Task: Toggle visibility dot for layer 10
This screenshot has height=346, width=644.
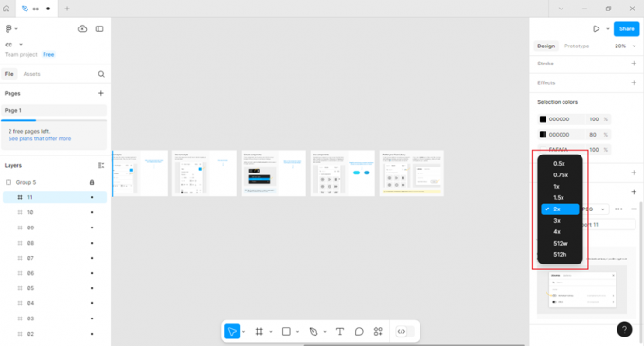Action: coord(92,212)
